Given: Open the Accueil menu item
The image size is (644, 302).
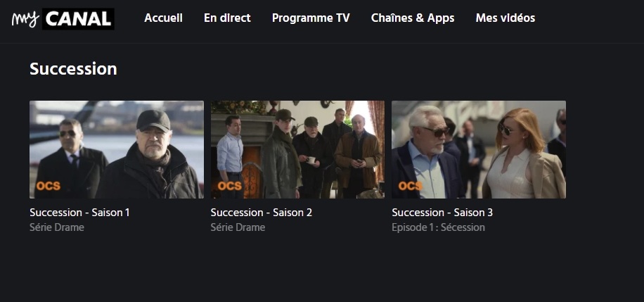Looking at the screenshot, I should (164, 18).
